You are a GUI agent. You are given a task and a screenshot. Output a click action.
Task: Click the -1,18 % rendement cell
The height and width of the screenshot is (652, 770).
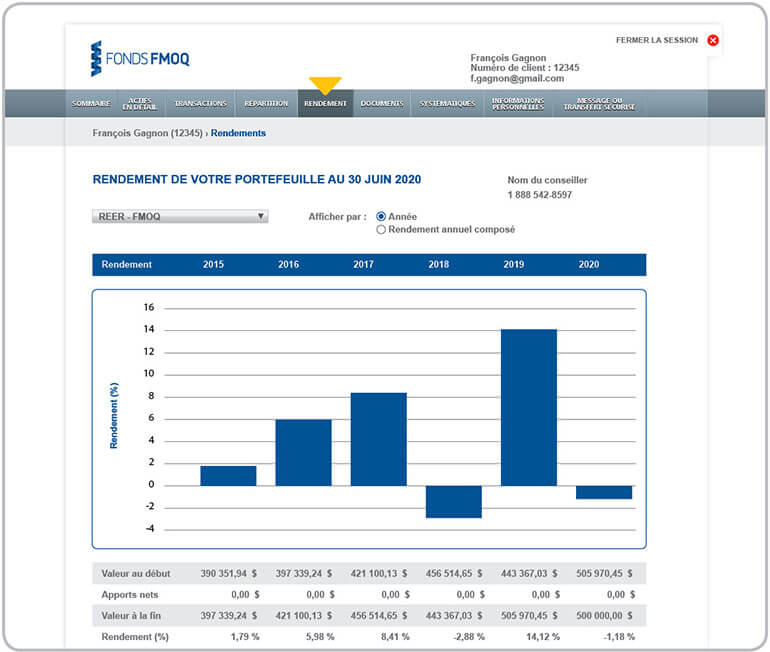(619, 637)
